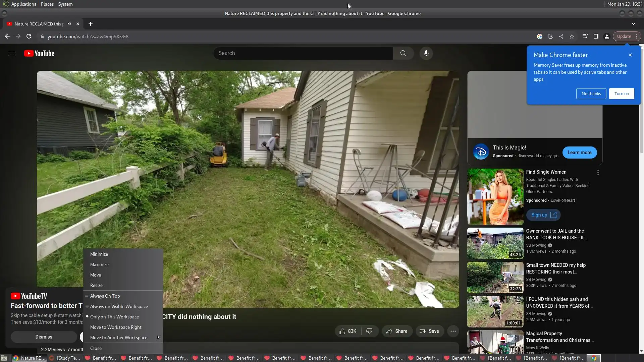Dismiss the YouTube TV promotion
Viewport: 644px width, 362px height.
pyautogui.click(x=44, y=337)
